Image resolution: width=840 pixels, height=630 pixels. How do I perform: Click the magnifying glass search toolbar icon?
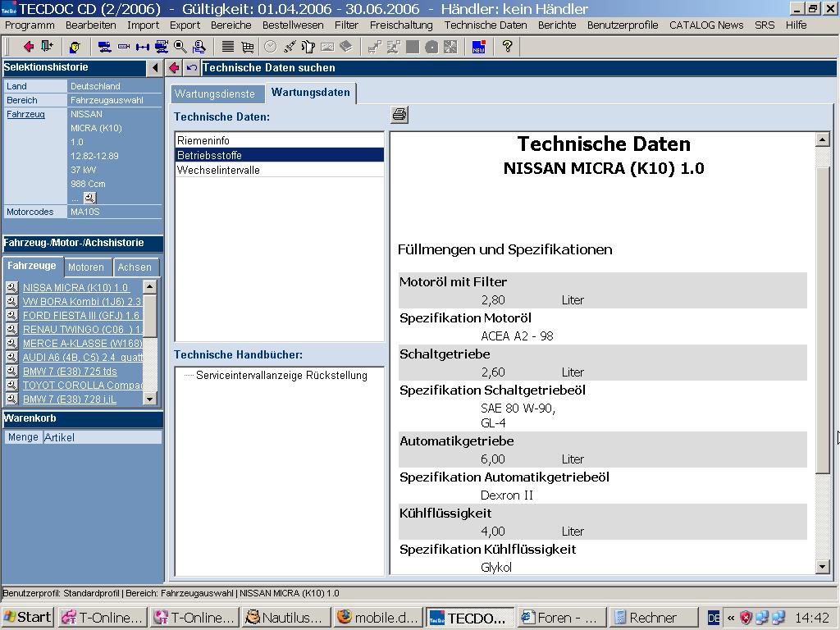point(180,47)
